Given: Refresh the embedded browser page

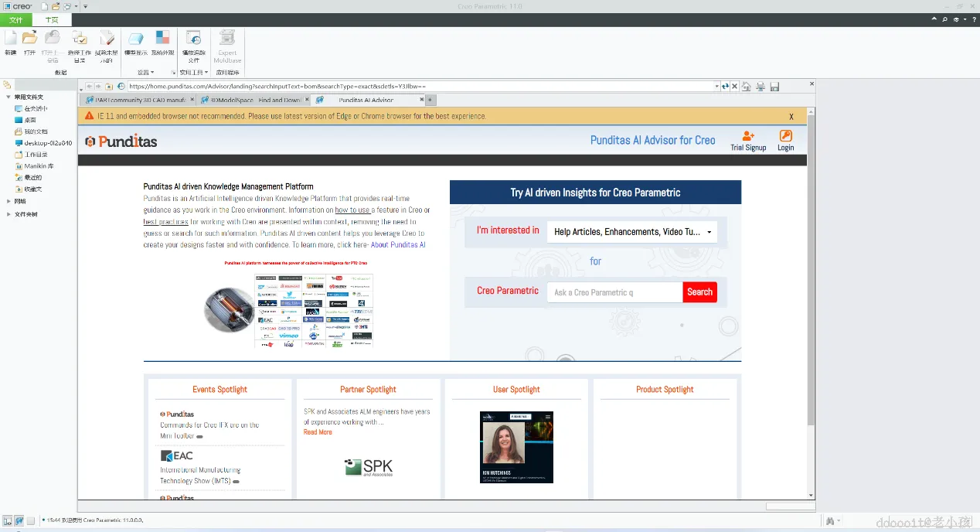Looking at the screenshot, I should 726,87.
